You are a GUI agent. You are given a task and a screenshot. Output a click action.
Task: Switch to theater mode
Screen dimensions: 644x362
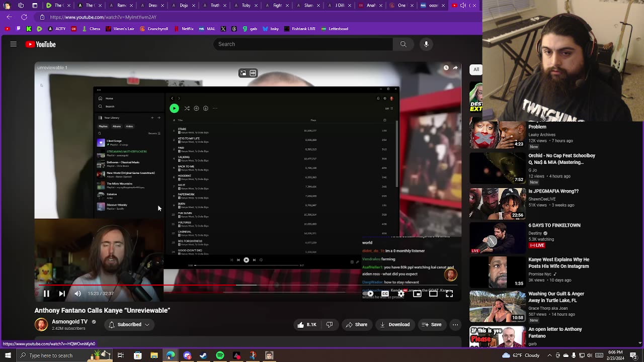[433, 294]
